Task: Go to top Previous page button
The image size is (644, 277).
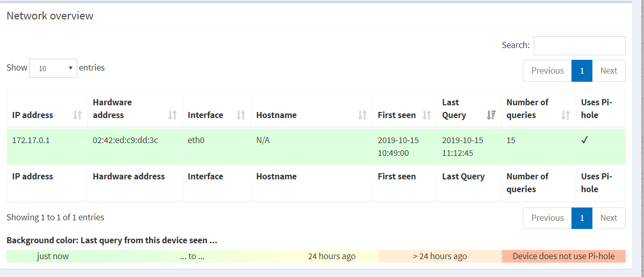Action: point(547,71)
